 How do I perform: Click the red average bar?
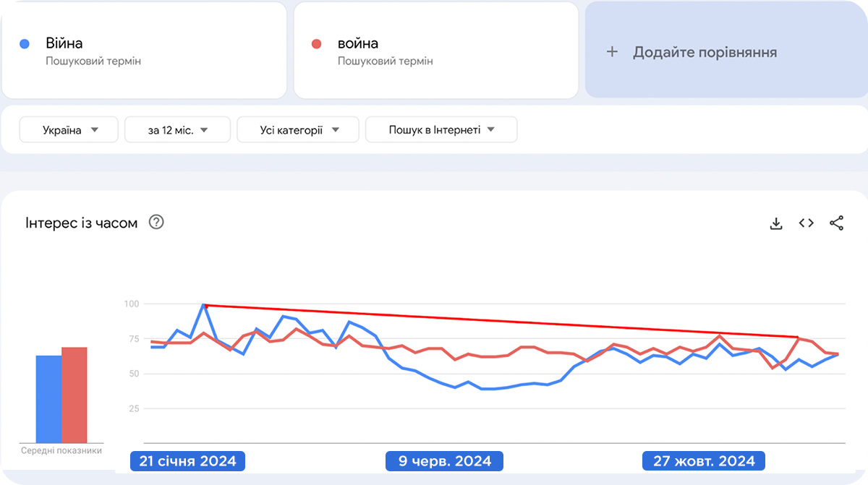[x=75, y=395]
